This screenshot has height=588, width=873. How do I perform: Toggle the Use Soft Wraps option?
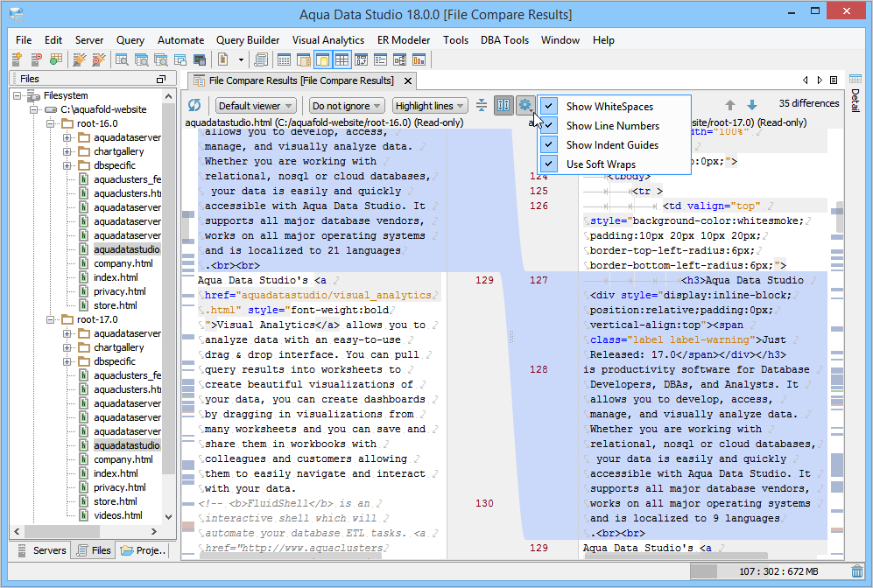pyautogui.click(x=614, y=164)
